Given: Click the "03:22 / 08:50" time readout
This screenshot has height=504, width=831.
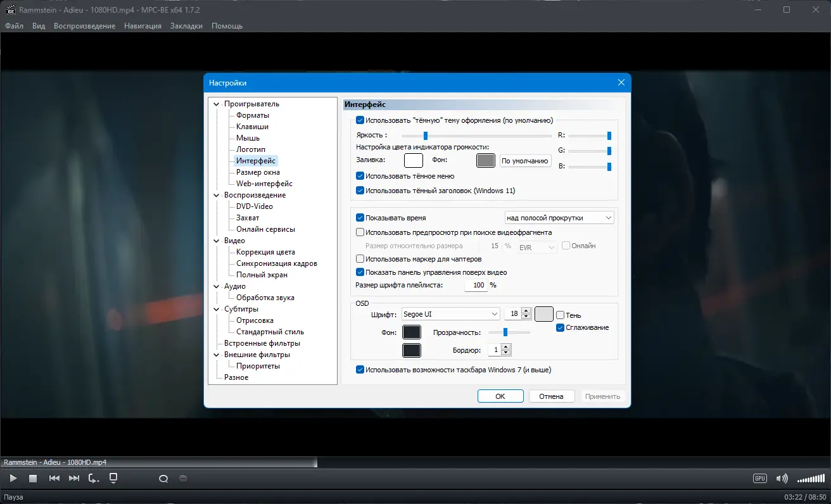Looking at the screenshot, I should pos(804,498).
